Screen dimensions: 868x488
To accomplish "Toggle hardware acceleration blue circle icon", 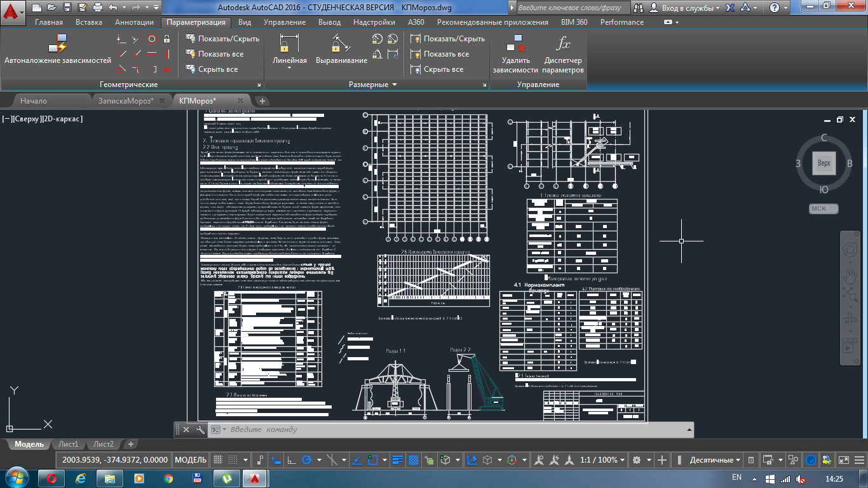I will tap(811, 460).
